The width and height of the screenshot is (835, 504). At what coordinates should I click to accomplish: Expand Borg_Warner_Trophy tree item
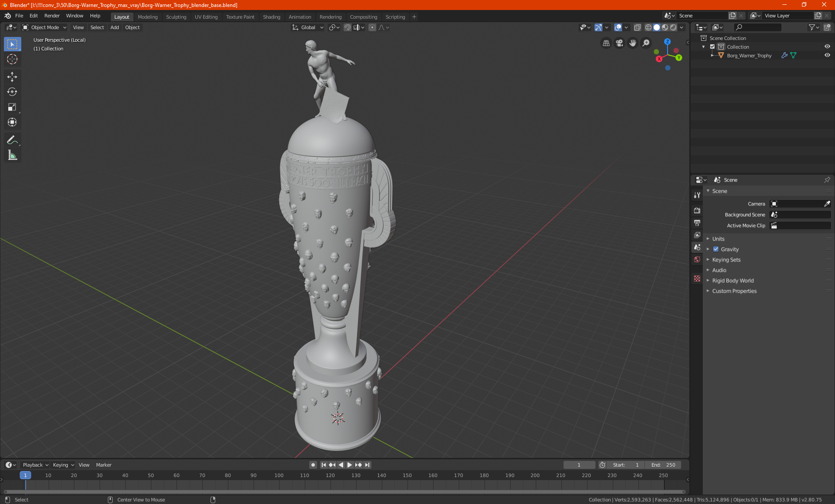[712, 56]
